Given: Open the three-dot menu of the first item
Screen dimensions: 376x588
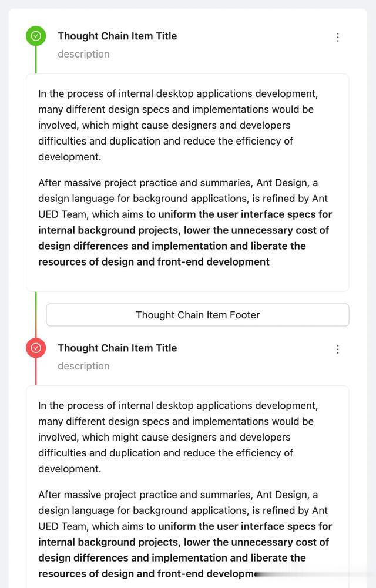Looking at the screenshot, I should [338, 37].
